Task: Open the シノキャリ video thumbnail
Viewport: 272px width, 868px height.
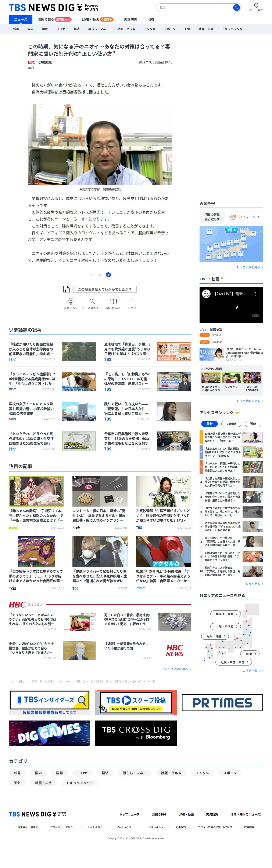Action: pyautogui.click(x=231, y=378)
